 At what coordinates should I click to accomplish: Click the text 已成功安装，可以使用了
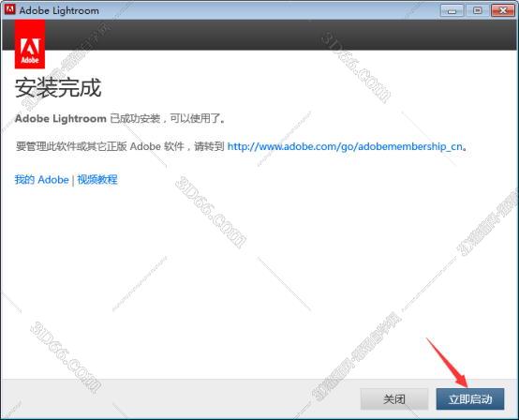pyautogui.click(x=167, y=118)
